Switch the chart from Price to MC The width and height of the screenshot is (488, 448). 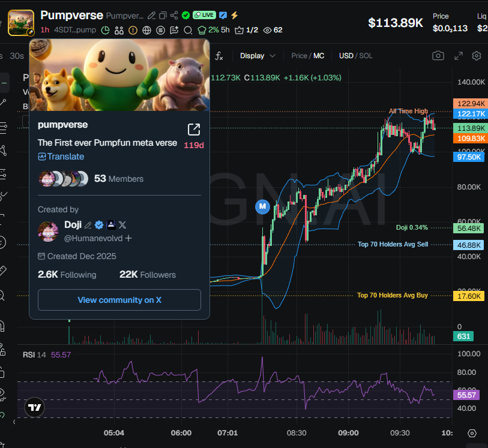tap(319, 55)
